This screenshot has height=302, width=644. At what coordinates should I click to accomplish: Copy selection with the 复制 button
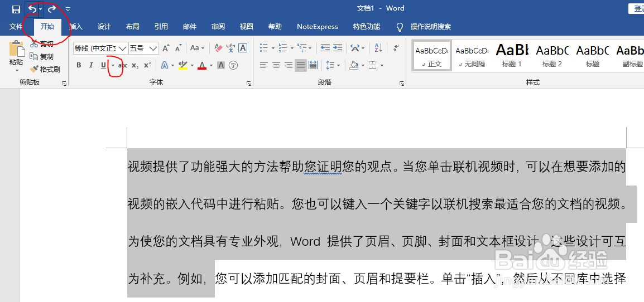coord(42,57)
